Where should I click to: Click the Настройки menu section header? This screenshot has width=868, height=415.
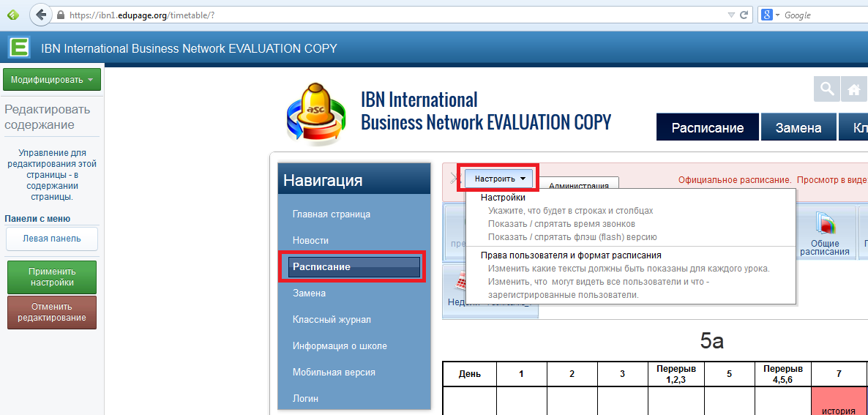click(503, 198)
